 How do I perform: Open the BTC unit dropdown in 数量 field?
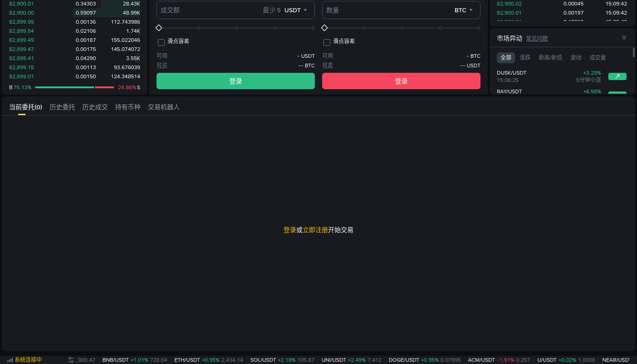(464, 10)
